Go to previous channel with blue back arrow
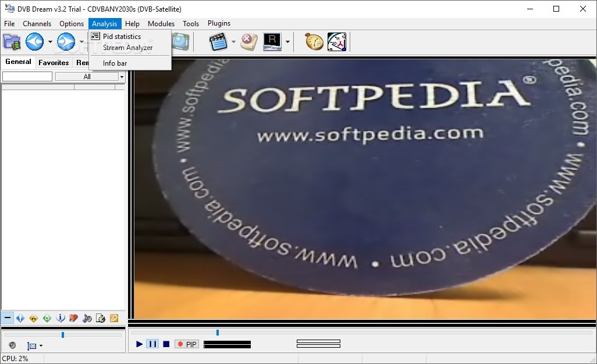This screenshot has height=364, width=597. click(35, 42)
